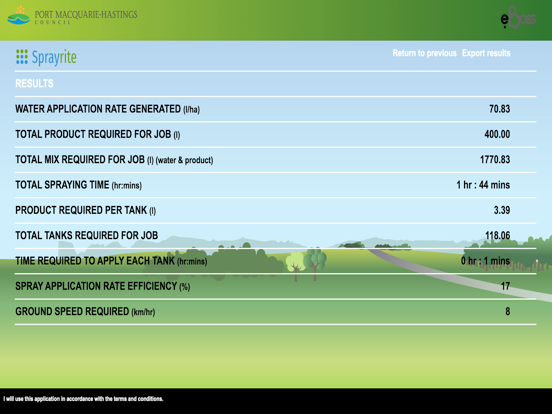
Task: Click the Port Macquarie-Hastings Council logo
Action: point(72,15)
